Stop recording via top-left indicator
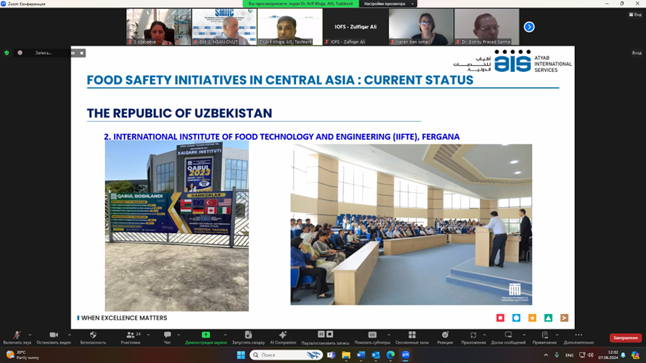 click(x=82, y=53)
